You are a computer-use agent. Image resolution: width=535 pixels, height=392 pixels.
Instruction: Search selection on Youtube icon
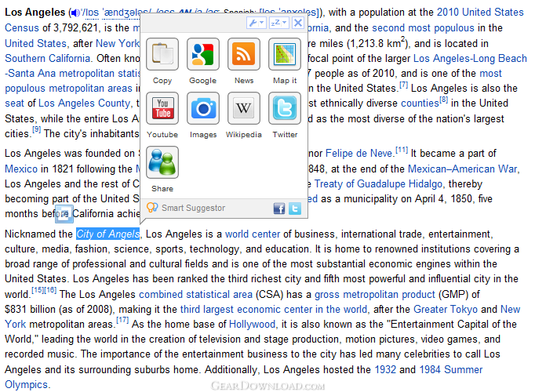[162, 108]
